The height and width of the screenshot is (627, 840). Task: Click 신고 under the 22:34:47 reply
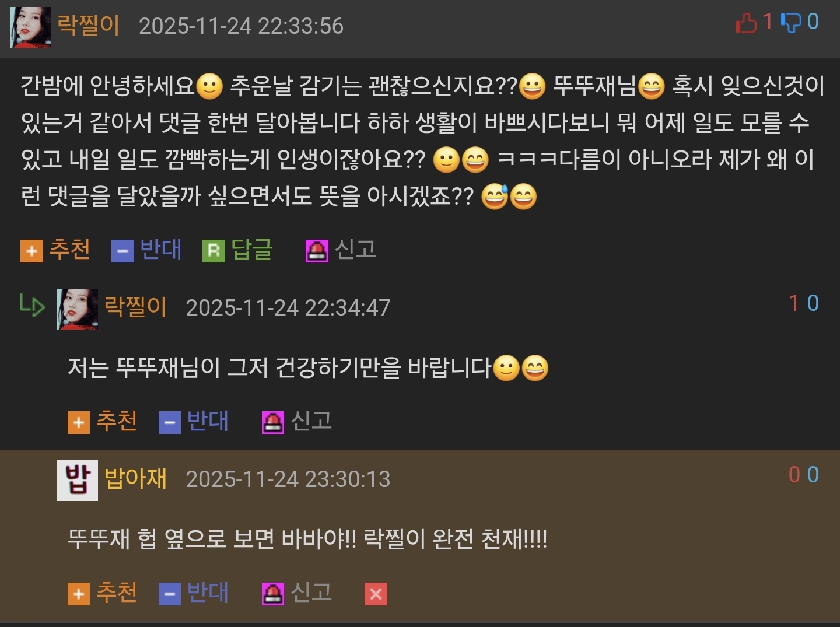click(311, 421)
